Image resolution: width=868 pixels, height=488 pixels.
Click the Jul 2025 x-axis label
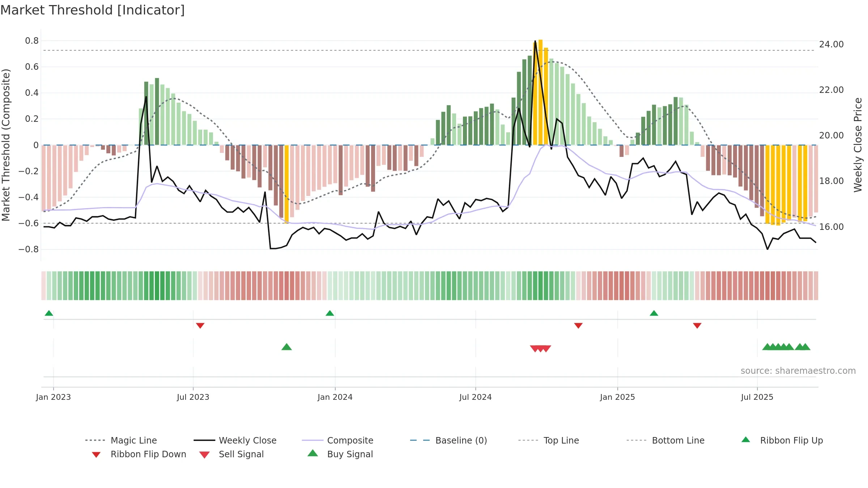(757, 397)
